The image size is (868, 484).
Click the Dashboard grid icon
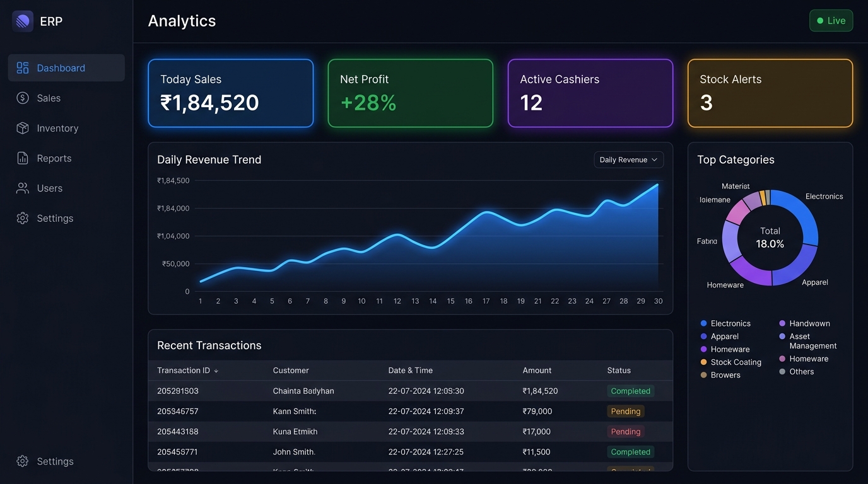(x=23, y=68)
